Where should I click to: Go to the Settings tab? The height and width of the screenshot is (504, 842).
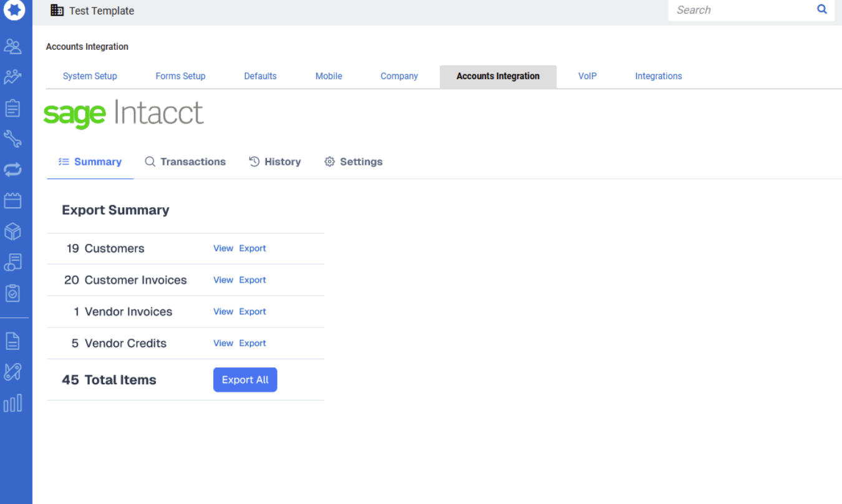point(354,162)
